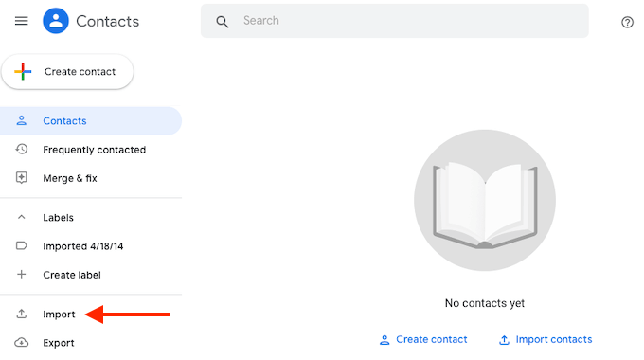Click the Export cloud download icon
This screenshot has height=360, width=644.
[x=22, y=342]
